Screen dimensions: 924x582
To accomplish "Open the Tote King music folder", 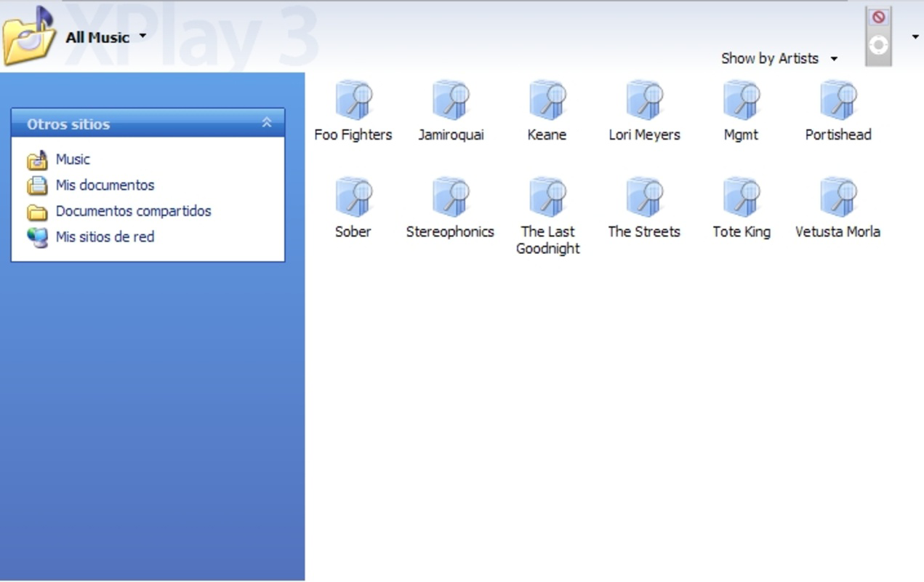I will click(x=741, y=198).
